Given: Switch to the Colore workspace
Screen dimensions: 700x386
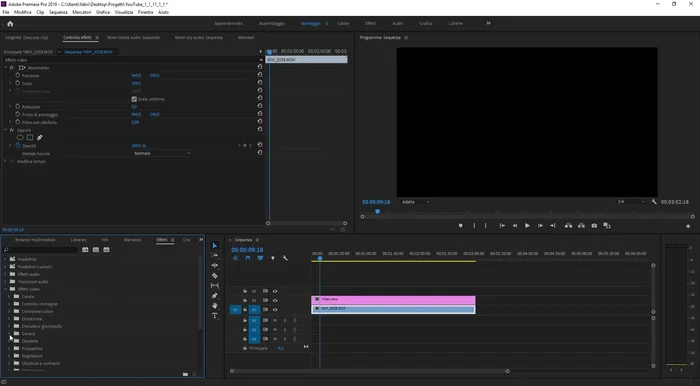Looking at the screenshot, I should coord(343,23).
